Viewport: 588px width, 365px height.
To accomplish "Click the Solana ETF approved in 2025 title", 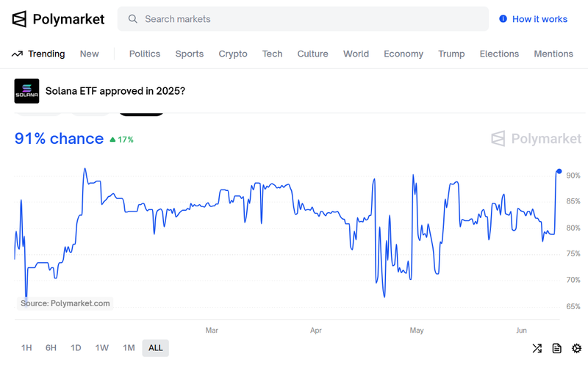I will 115,91.
